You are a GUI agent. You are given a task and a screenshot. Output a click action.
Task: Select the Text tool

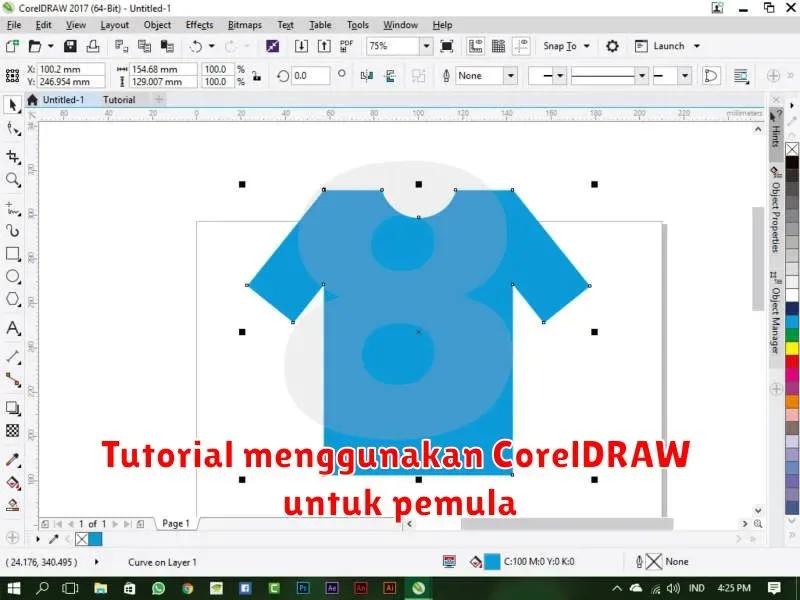[13, 328]
